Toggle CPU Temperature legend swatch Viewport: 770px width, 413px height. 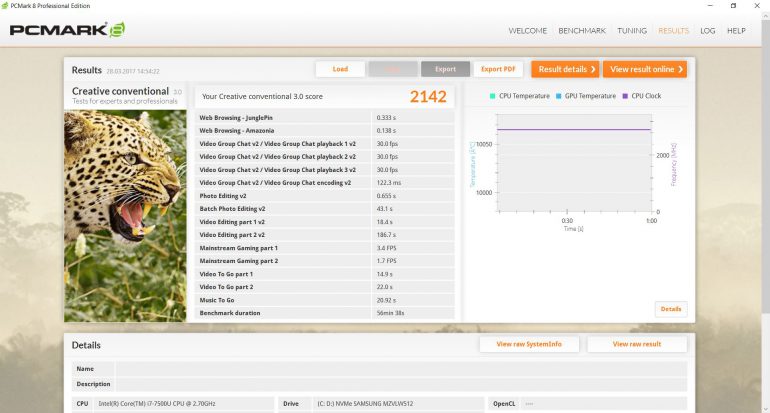click(x=493, y=96)
